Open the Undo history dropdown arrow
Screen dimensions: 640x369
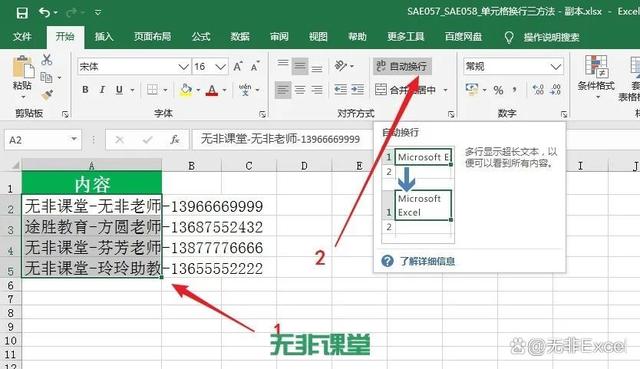56,13
